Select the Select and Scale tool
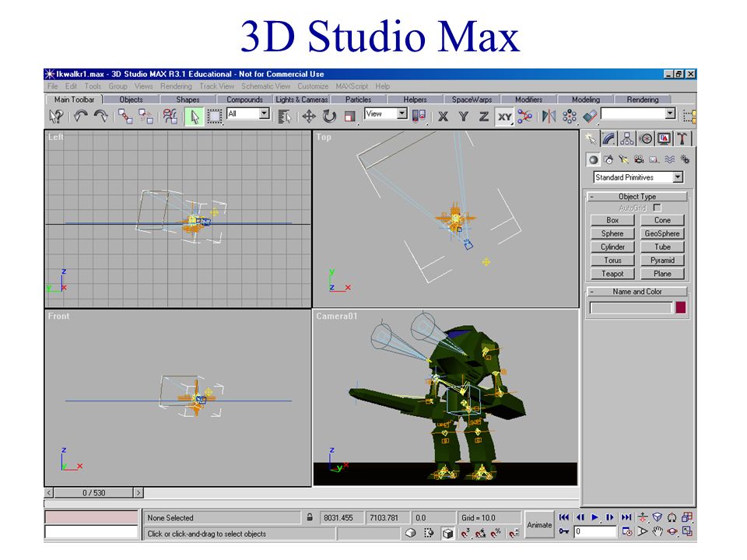Viewport: 747px width, 560px height. tap(349, 116)
